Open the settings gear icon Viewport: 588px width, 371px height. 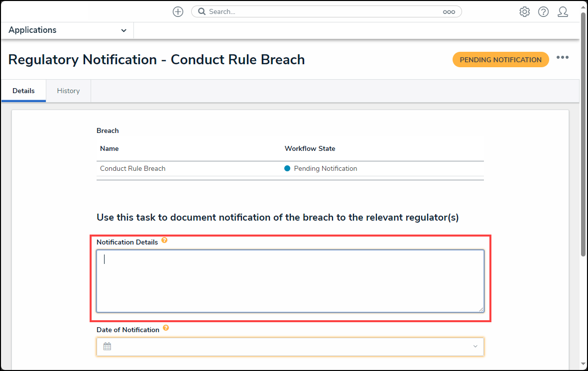pos(524,12)
